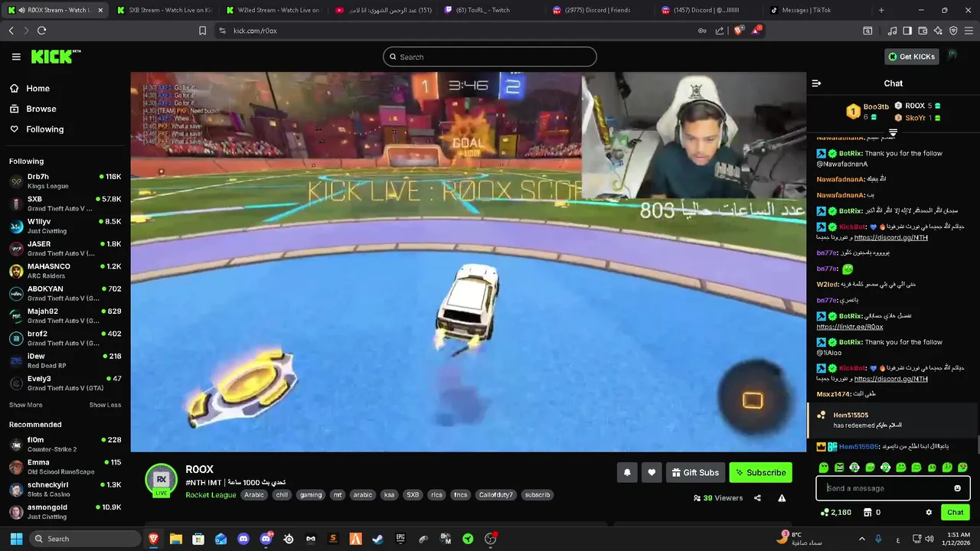Open Following in sidebar
The image size is (980, 551).
(37, 129)
